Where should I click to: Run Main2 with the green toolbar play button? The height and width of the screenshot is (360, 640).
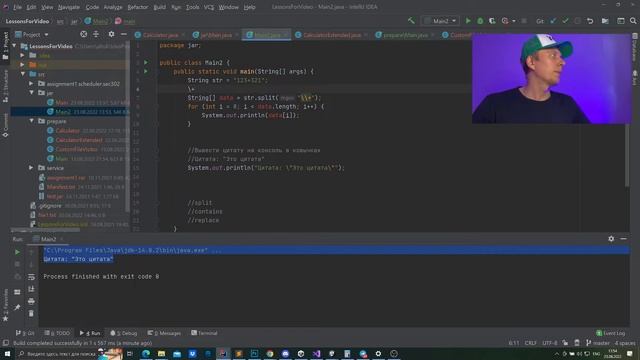(x=468, y=21)
